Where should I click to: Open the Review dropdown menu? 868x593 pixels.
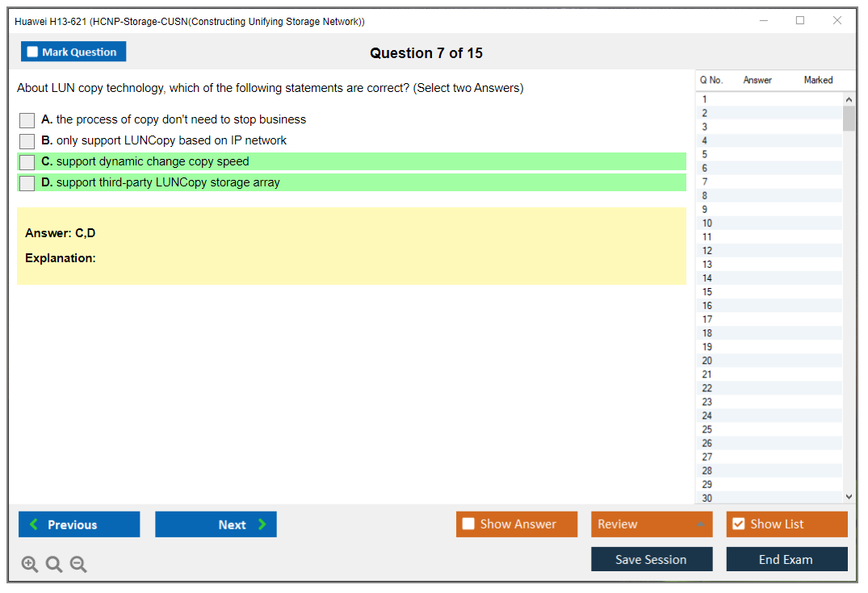[652, 524]
